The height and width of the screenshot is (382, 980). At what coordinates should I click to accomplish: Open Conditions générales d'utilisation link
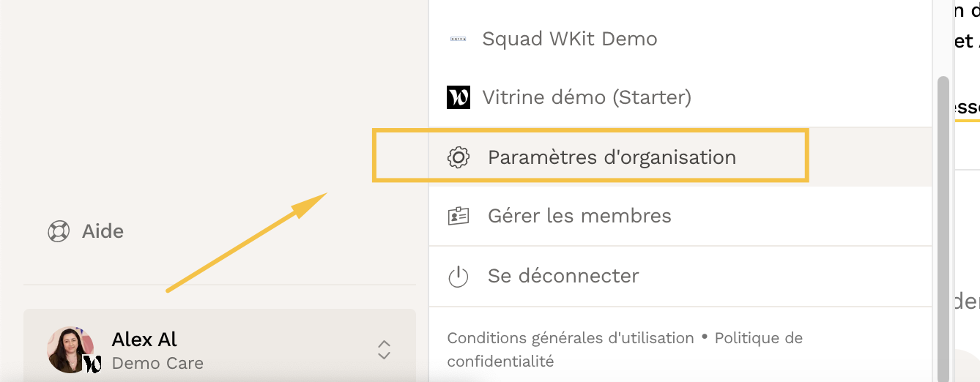tap(571, 338)
